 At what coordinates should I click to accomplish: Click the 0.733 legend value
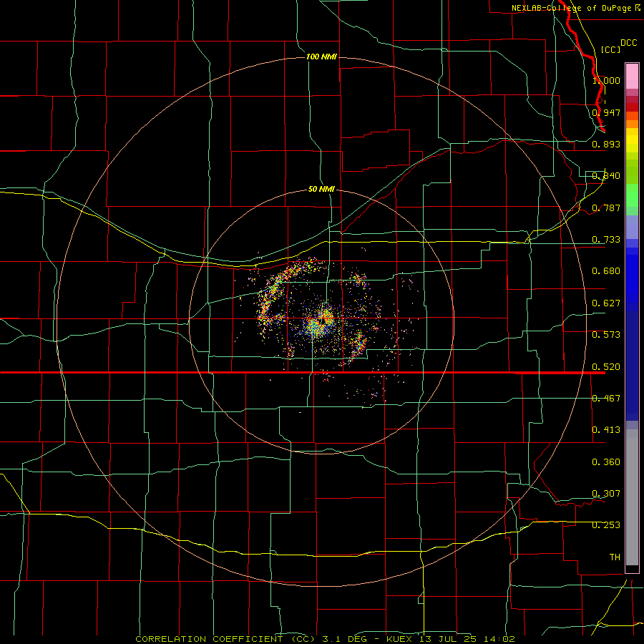[606, 240]
